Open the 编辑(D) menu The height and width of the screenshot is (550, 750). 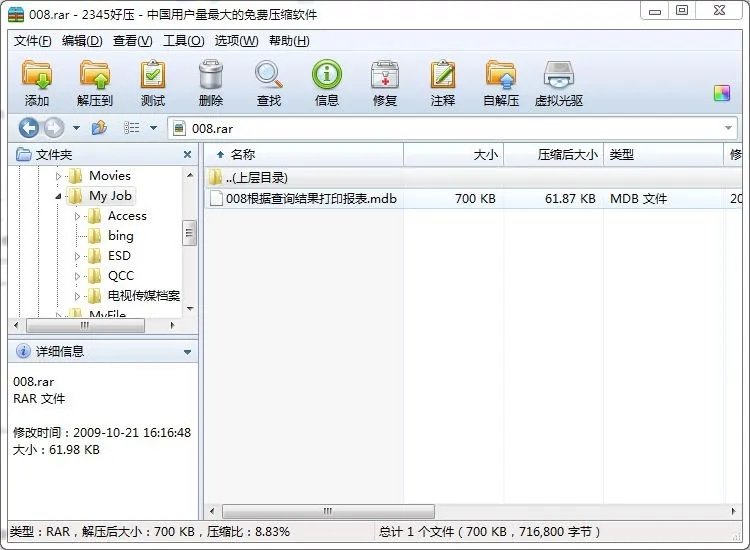82,41
